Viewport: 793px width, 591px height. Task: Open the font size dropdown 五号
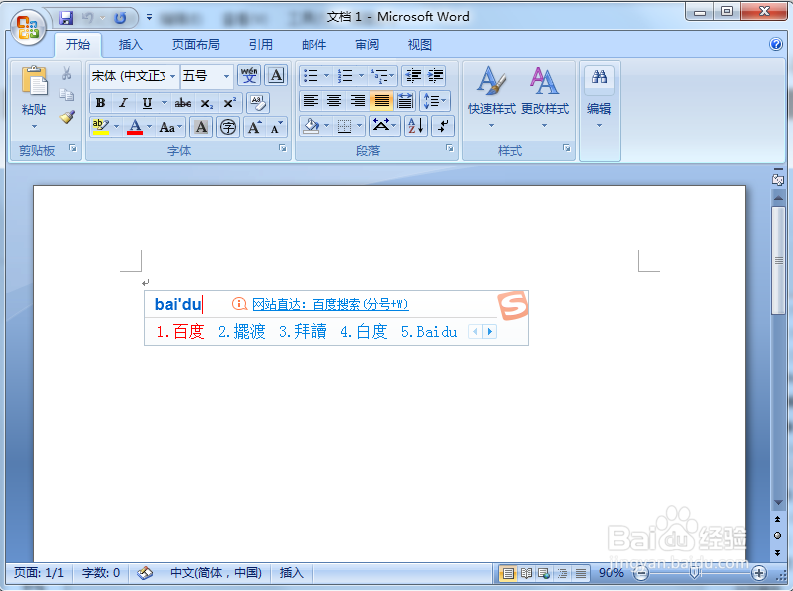(x=226, y=76)
